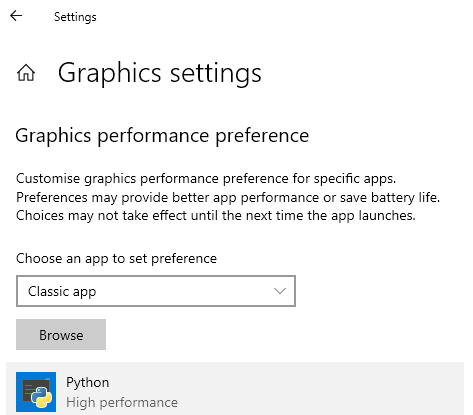473x415 pixels.
Task: Click the blank area of the Python row
Action: tap(320, 390)
